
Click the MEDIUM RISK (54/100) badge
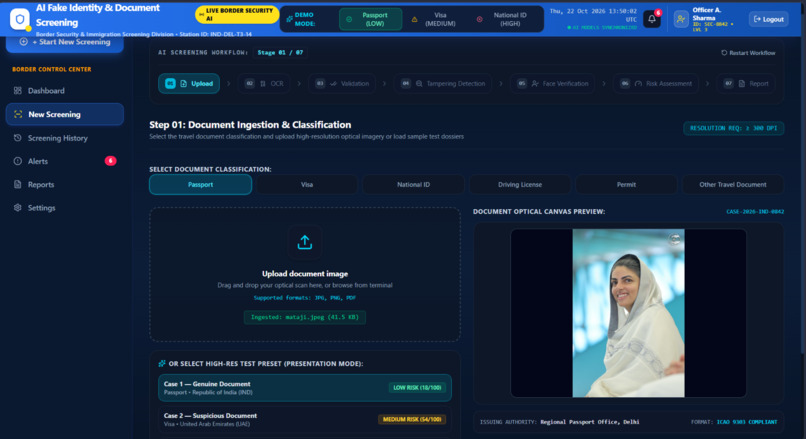(x=412, y=419)
